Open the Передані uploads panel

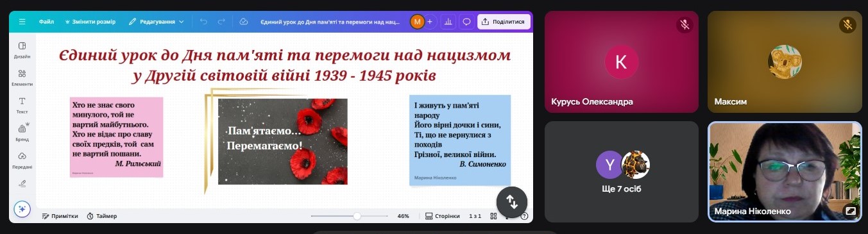[x=22, y=160]
